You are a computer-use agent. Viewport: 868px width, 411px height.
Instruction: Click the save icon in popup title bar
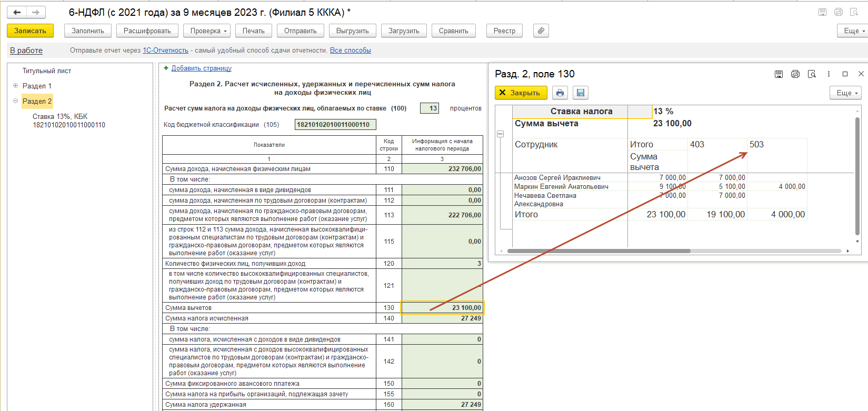tap(779, 74)
